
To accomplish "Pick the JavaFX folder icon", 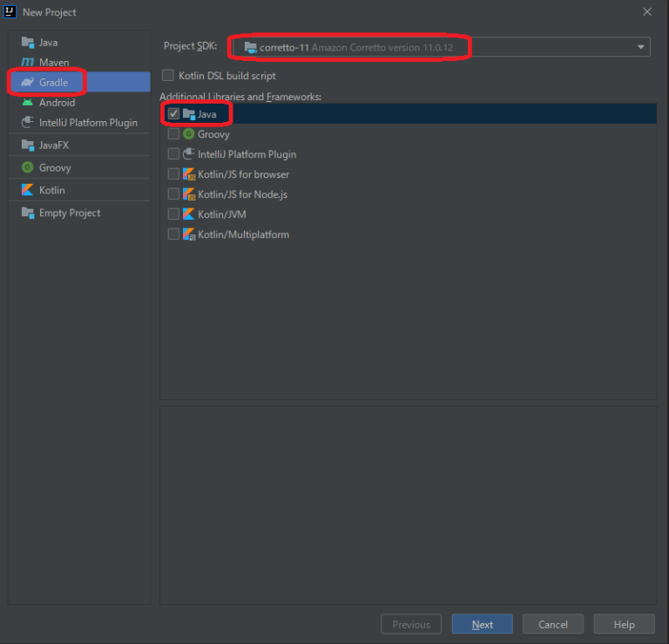I will 28,146.
